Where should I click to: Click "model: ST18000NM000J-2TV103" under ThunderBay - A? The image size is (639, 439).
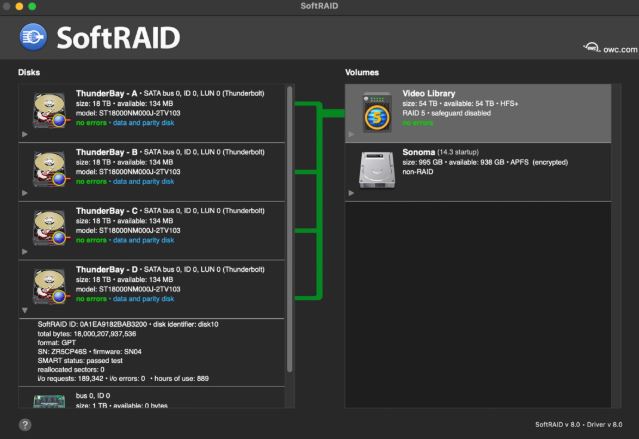pyautogui.click(x=128, y=113)
